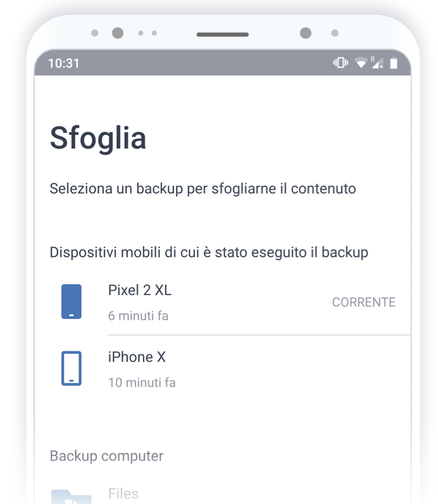The height and width of the screenshot is (504, 438).
Task: Select the iPhone X backup name
Action: coord(136,357)
